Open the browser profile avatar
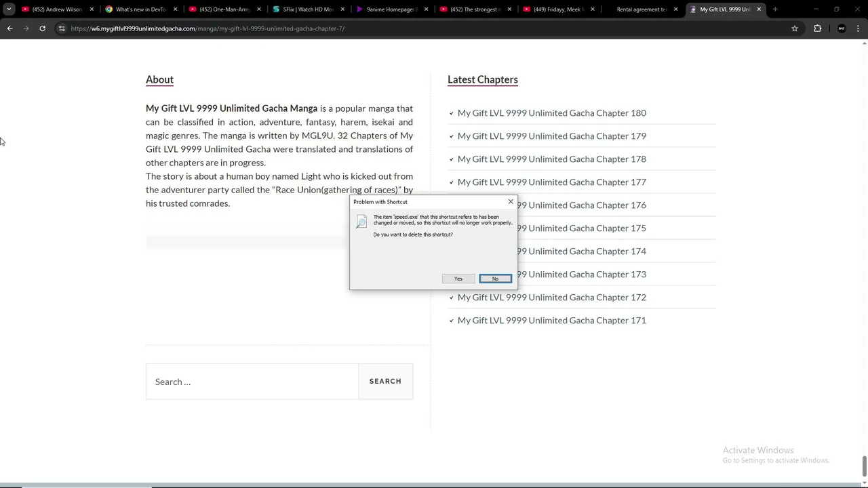This screenshot has height=488, width=868. tap(842, 28)
